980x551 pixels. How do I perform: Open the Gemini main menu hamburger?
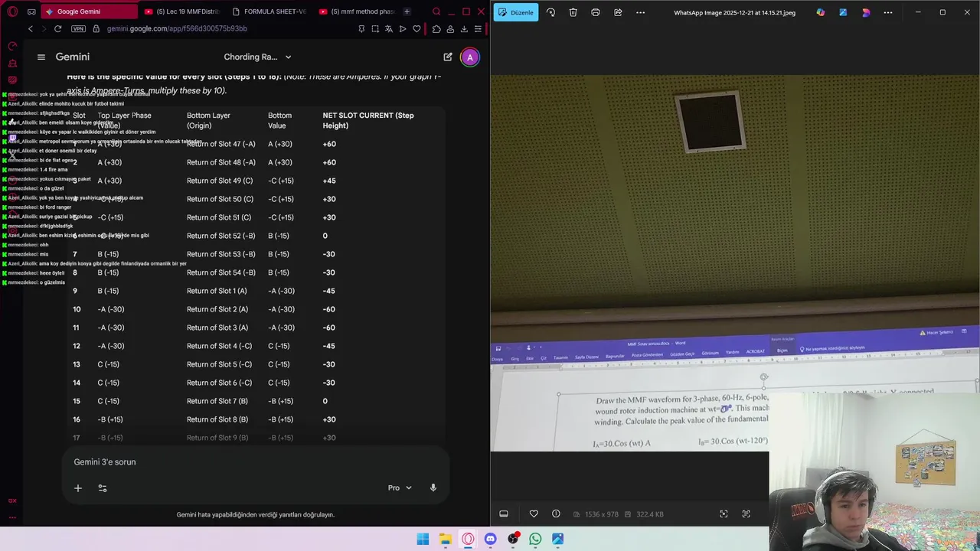(41, 57)
